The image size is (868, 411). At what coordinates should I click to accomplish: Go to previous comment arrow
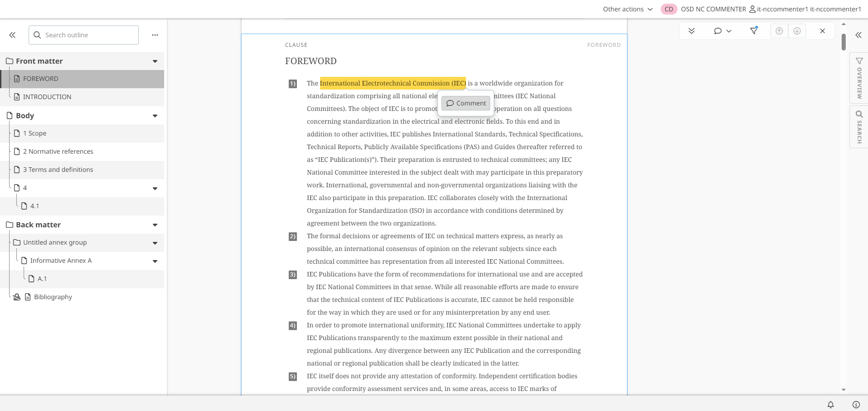779,31
